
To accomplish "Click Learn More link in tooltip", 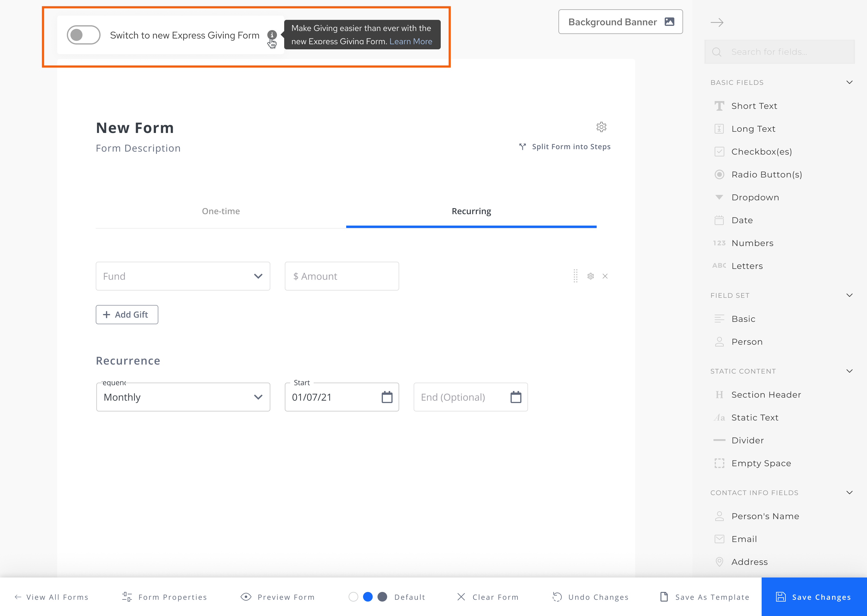I will pyautogui.click(x=411, y=41).
